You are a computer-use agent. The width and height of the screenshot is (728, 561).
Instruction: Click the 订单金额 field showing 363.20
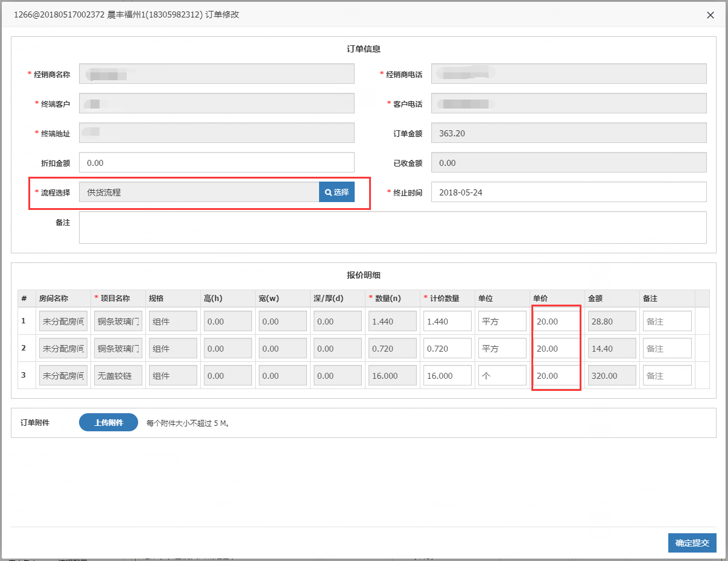click(x=568, y=133)
